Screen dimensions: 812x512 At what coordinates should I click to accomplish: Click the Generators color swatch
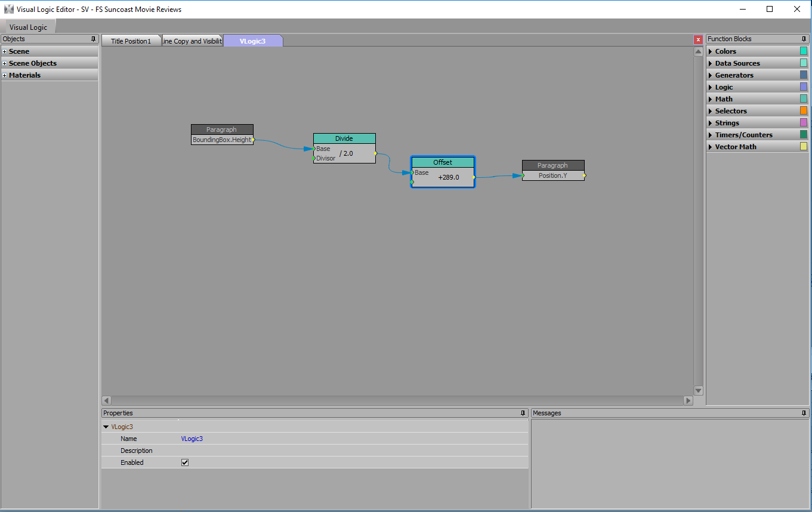point(804,75)
